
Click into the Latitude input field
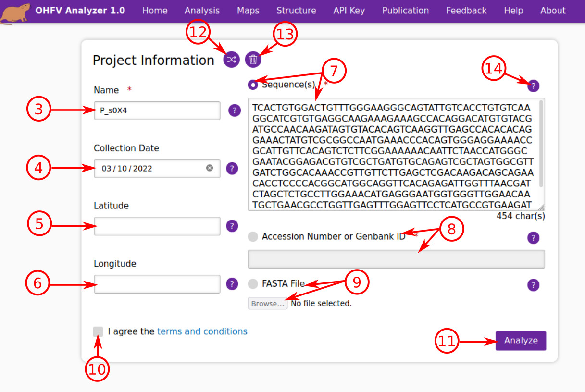point(157,226)
